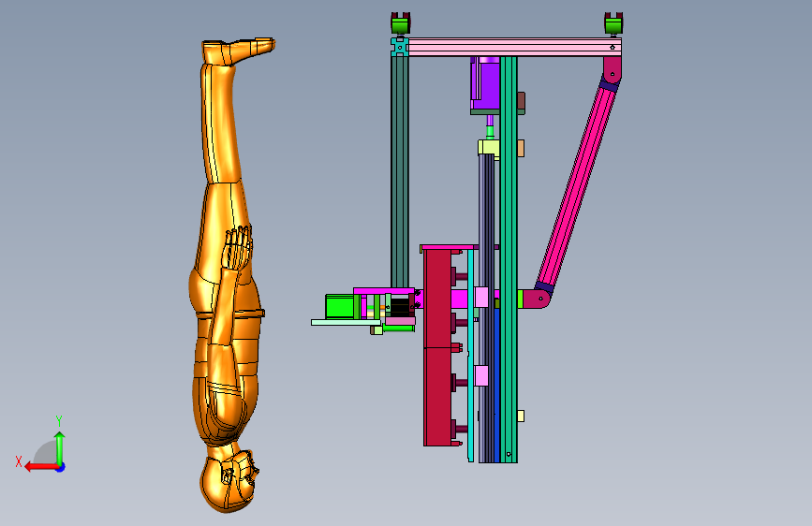This screenshot has height=526, width=812.
Task: Select the purple motor under the top beam
Action: (485, 84)
